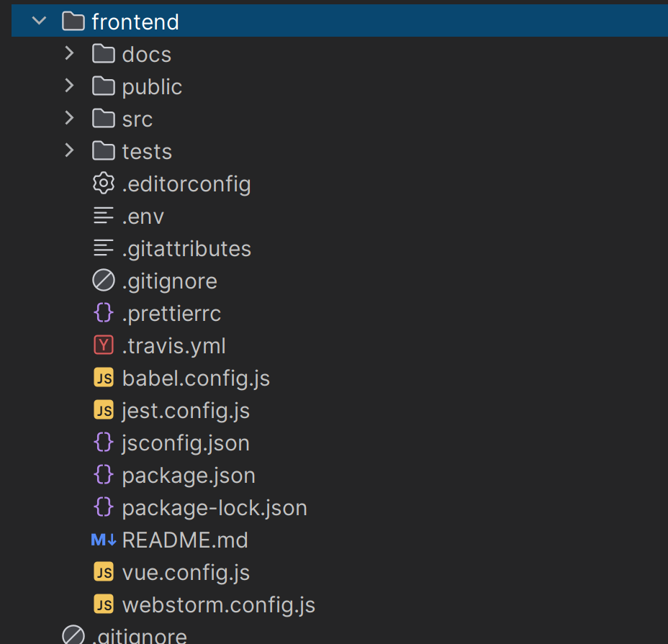
Task: Open the jsconfig.json file
Action: pyautogui.click(x=186, y=443)
